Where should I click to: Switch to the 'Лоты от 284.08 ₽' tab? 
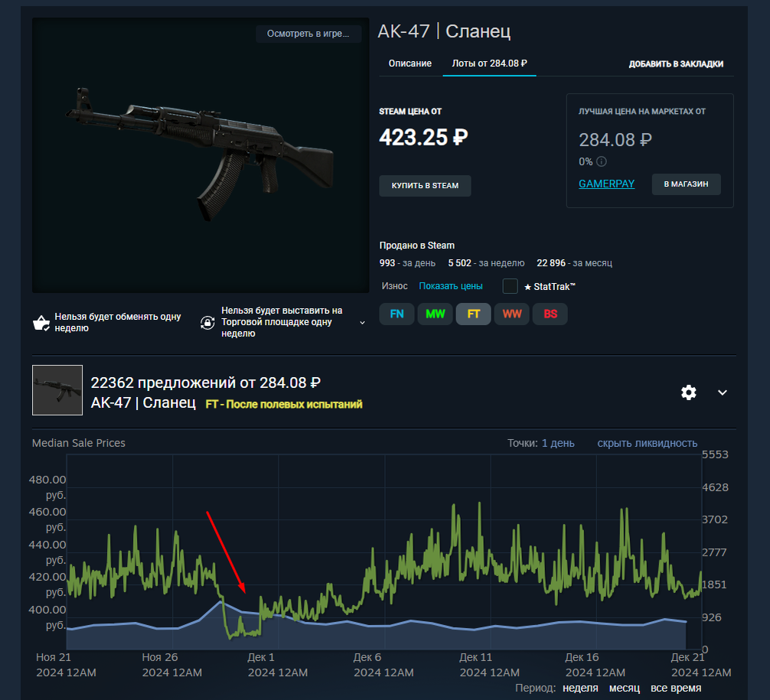490,63
